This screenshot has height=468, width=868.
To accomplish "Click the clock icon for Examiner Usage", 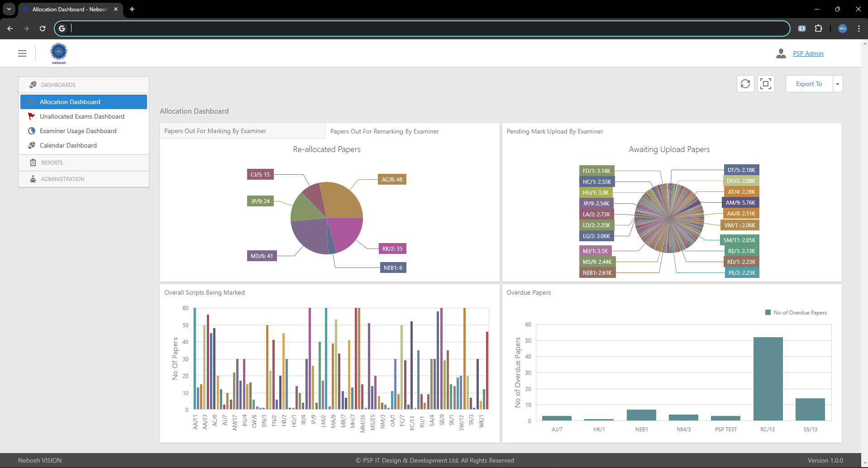I will click(x=32, y=131).
